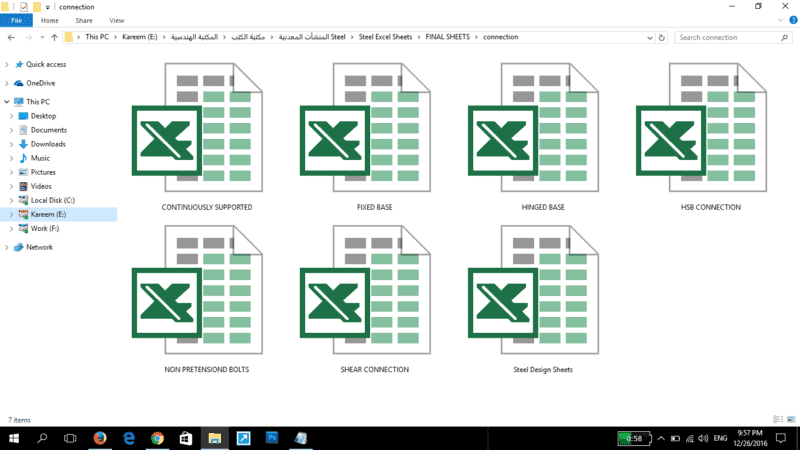Viewport: 800px width, 450px height.
Task: Launch Firefox from the taskbar
Action: (x=100, y=438)
